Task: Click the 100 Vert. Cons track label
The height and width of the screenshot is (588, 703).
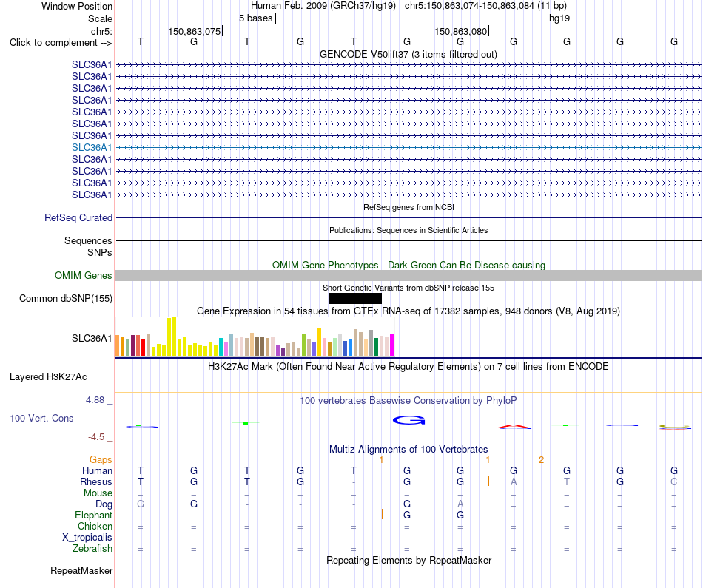Action: click(41, 418)
